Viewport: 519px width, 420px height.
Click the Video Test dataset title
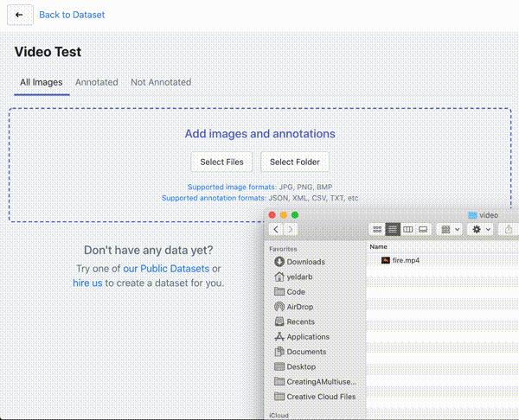click(48, 52)
